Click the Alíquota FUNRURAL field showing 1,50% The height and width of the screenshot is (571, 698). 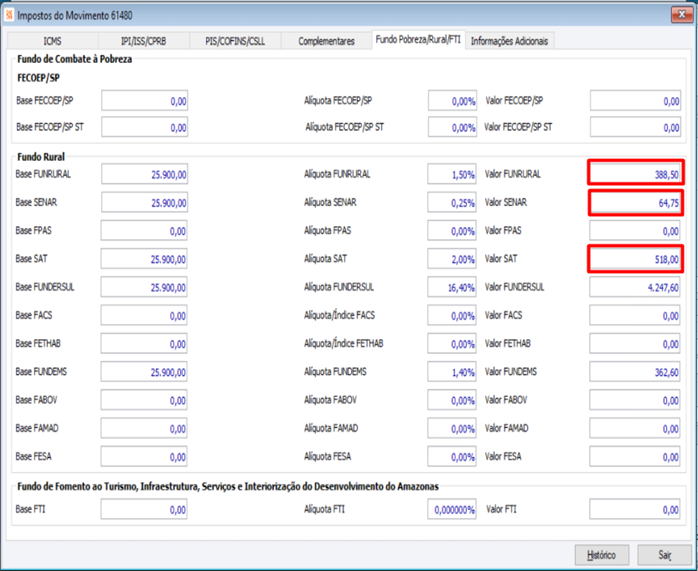point(452,174)
